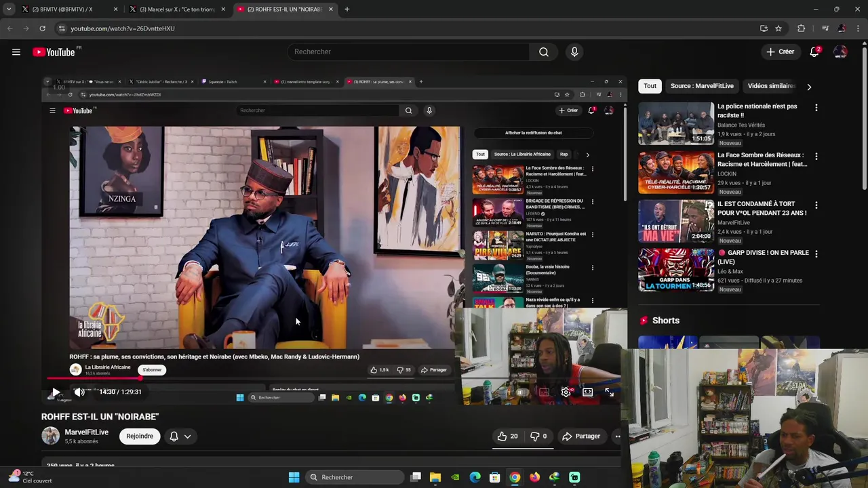Go to YouTube home via logo

point(54,52)
